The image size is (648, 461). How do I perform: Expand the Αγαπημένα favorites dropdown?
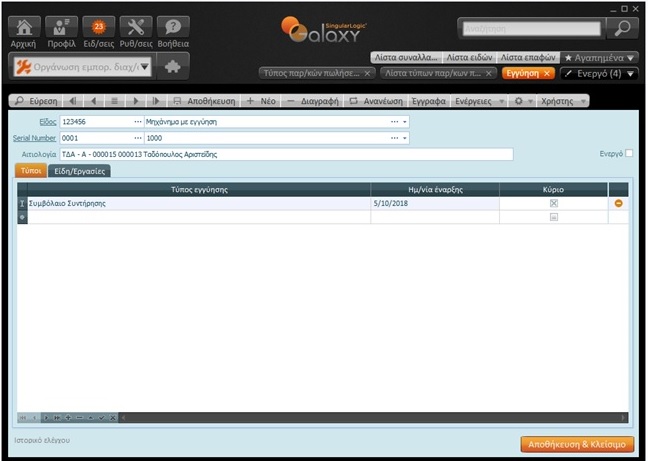[598, 57]
